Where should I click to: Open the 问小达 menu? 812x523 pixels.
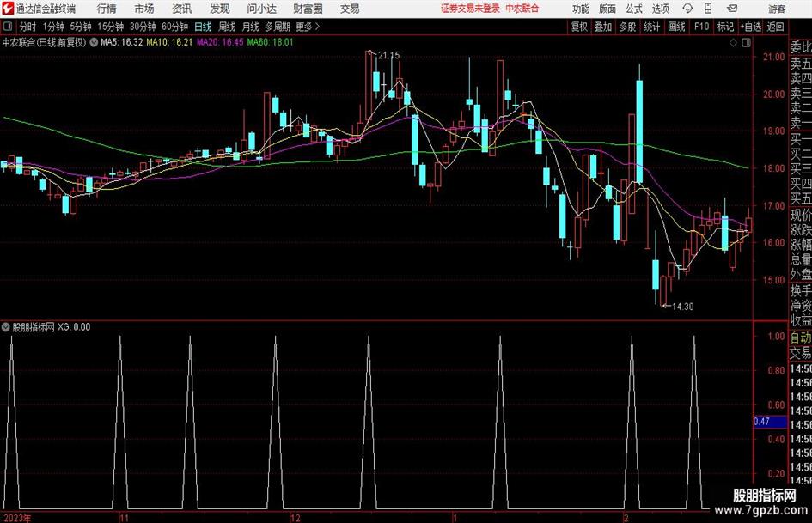[261, 9]
